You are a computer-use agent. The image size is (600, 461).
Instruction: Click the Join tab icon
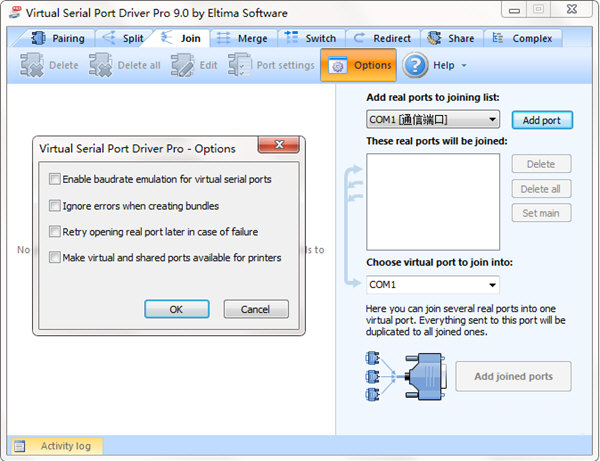(166, 37)
